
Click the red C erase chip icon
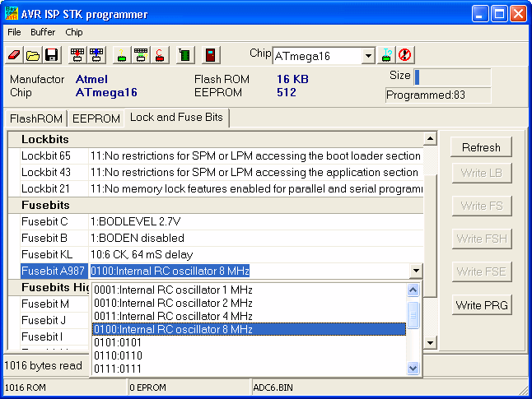click(160, 55)
